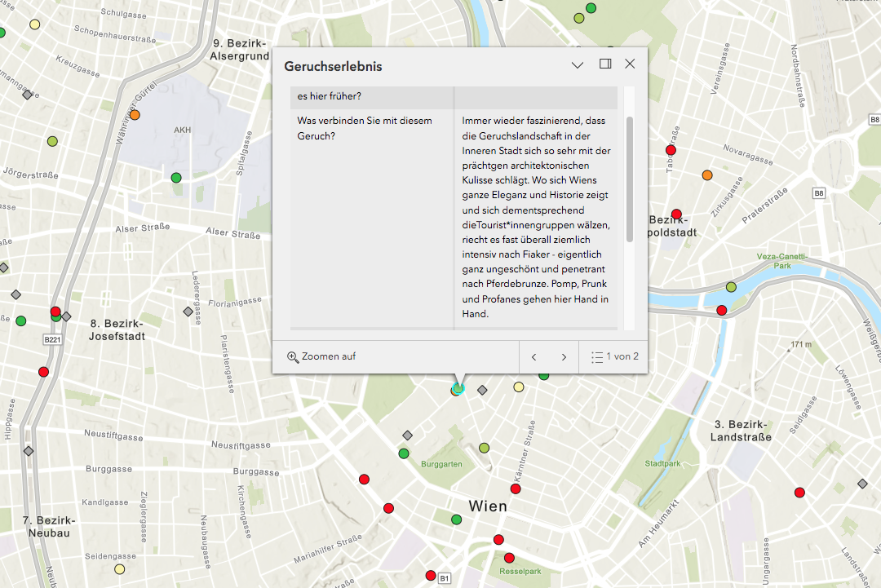The height and width of the screenshot is (588, 881).
Task: Go to the next feature in popup
Action: click(x=564, y=357)
